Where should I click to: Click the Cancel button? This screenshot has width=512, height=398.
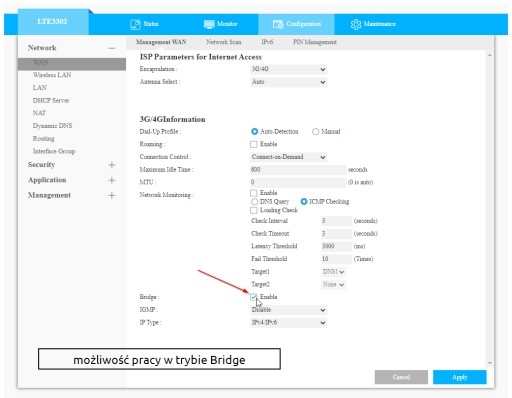pyautogui.click(x=401, y=377)
